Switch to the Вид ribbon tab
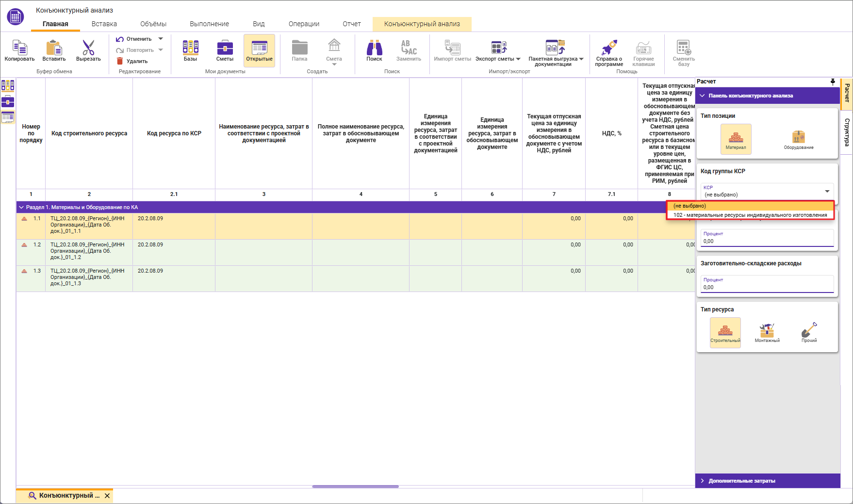The width and height of the screenshot is (853, 504). click(x=259, y=24)
